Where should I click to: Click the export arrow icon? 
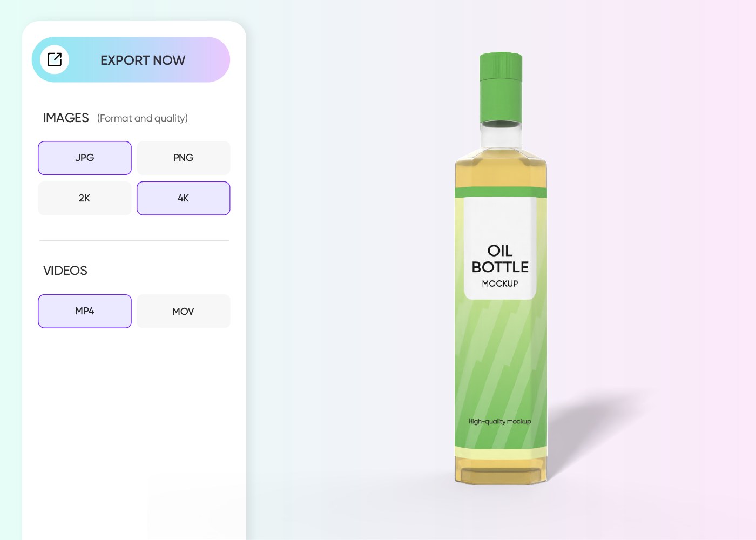click(55, 59)
